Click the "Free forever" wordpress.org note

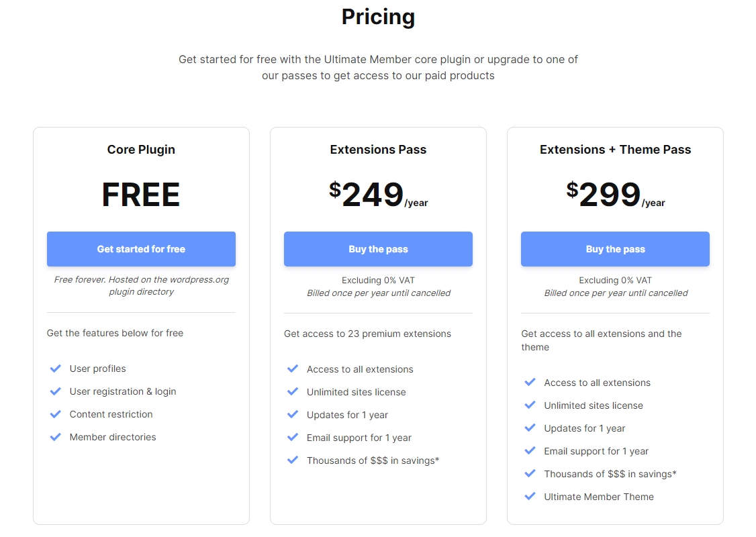click(x=141, y=286)
